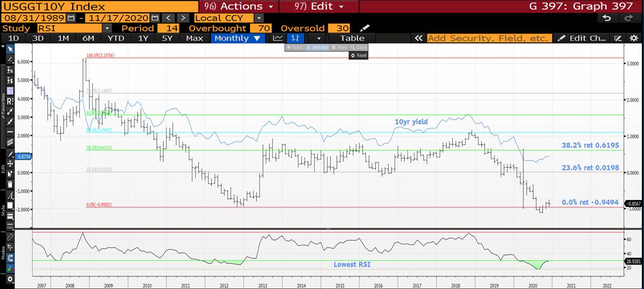Select the 6M range tab
The height and width of the screenshot is (289, 644).
tap(88, 38)
